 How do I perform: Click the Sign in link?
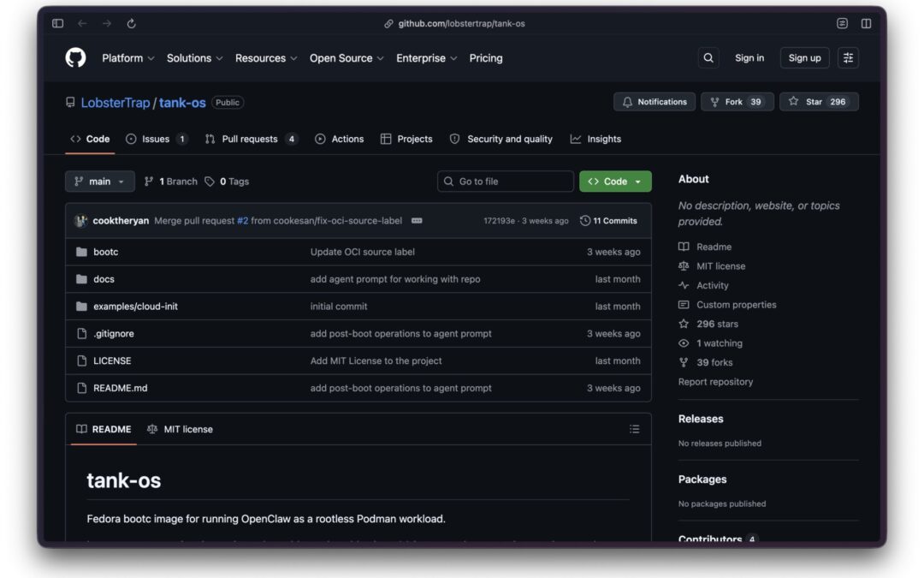pyautogui.click(x=749, y=58)
